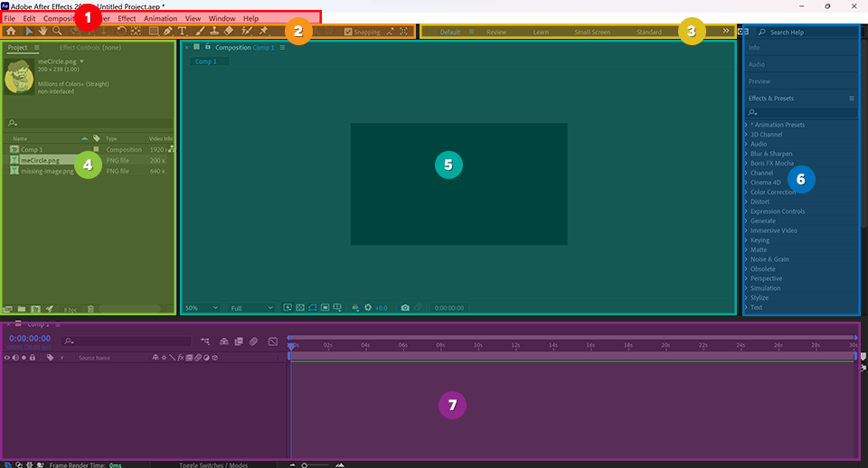Toggle hide shy layers switch

(223, 342)
